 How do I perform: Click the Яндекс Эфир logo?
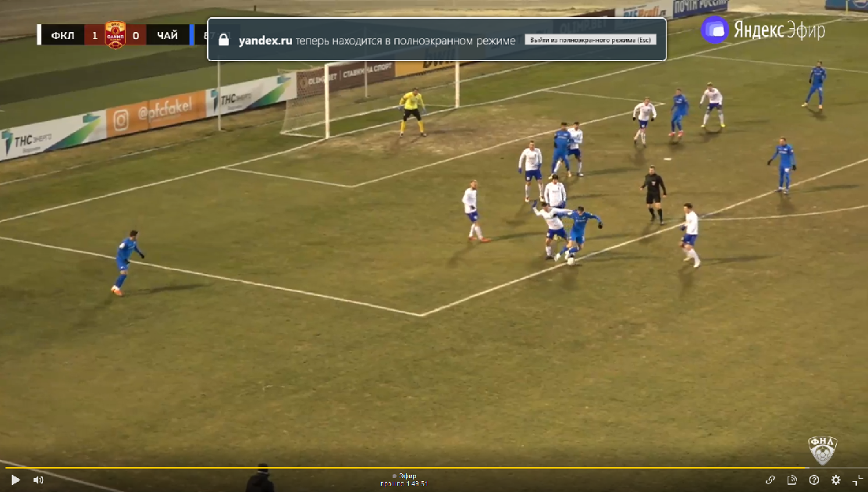pos(763,30)
